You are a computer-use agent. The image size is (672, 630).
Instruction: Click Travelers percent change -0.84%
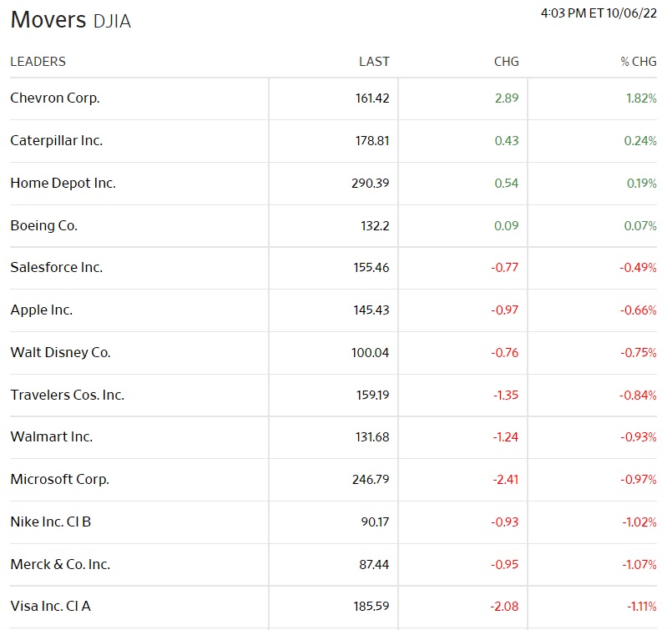point(638,395)
